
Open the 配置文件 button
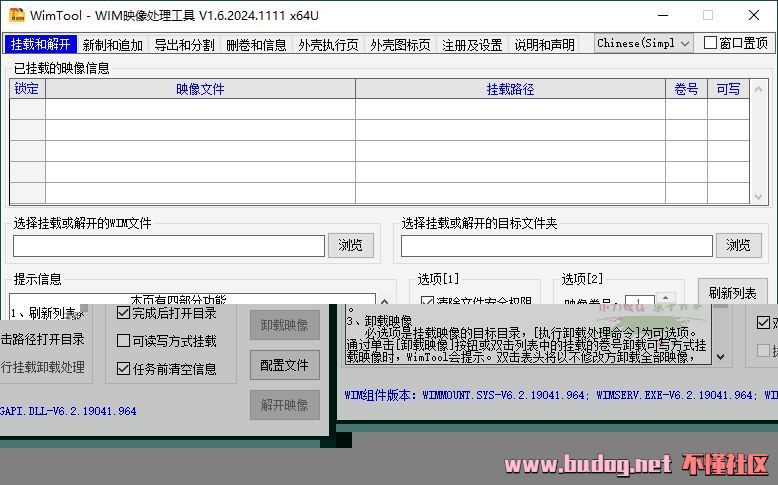click(285, 365)
